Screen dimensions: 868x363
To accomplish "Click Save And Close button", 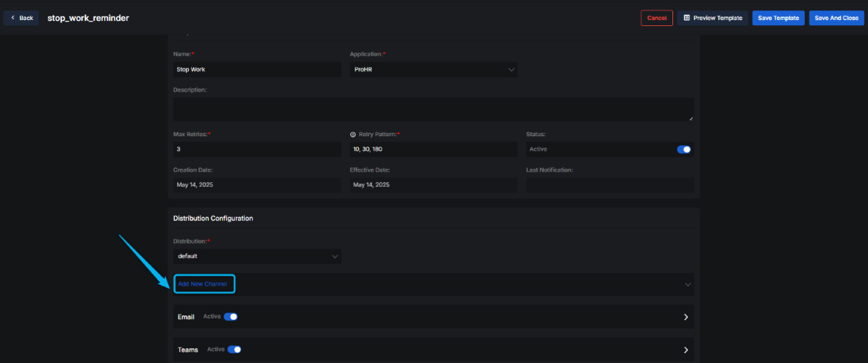I will (x=836, y=18).
